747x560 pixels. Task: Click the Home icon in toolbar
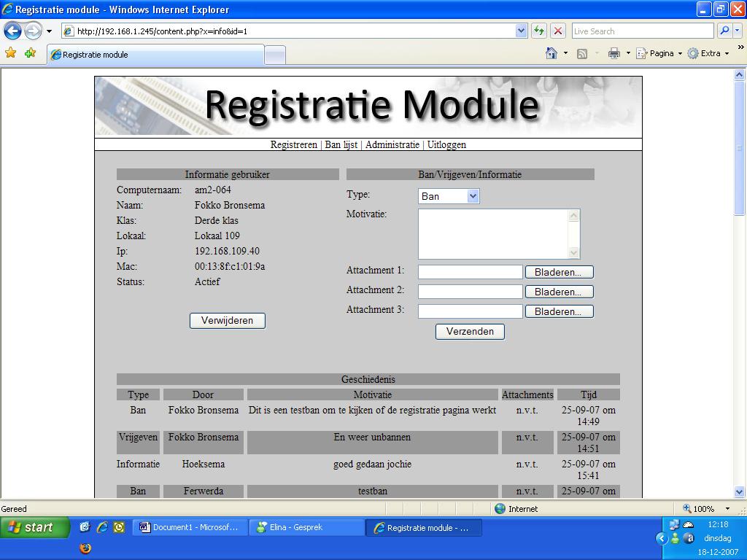coord(552,53)
